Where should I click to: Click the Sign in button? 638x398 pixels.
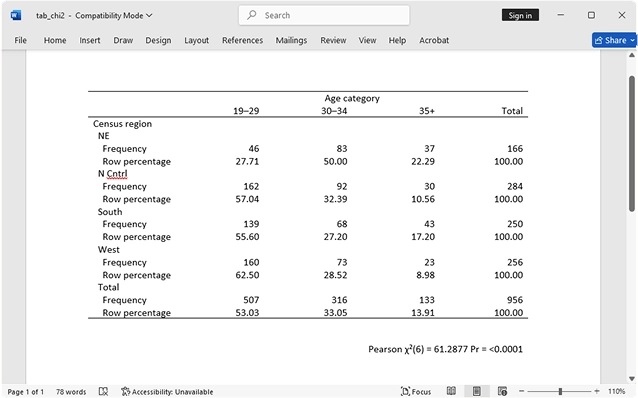[520, 15]
